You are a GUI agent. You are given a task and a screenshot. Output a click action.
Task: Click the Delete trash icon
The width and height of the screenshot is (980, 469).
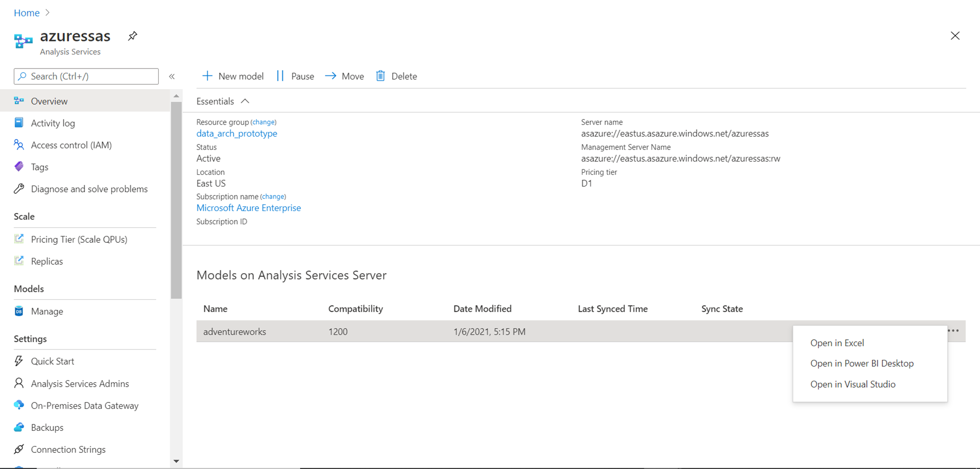point(380,76)
